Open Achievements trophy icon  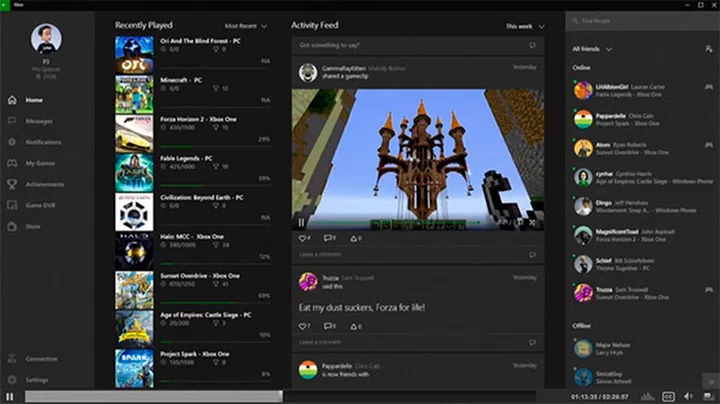click(x=12, y=184)
